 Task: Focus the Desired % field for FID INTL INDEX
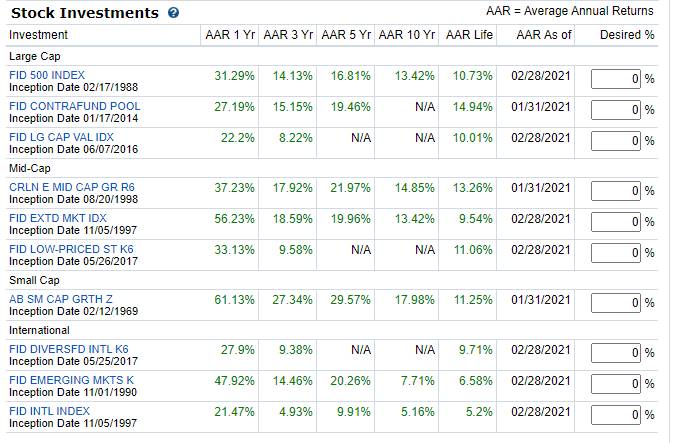pyautogui.click(x=616, y=415)
